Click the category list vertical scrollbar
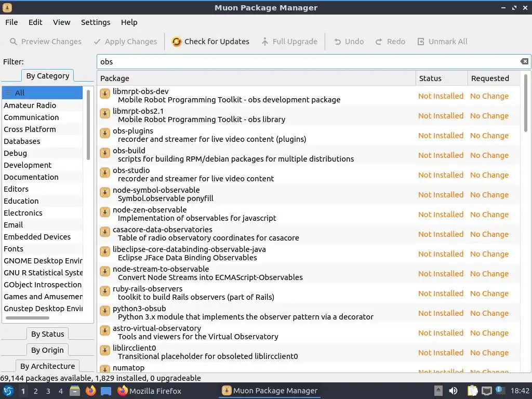 point(88,125)
